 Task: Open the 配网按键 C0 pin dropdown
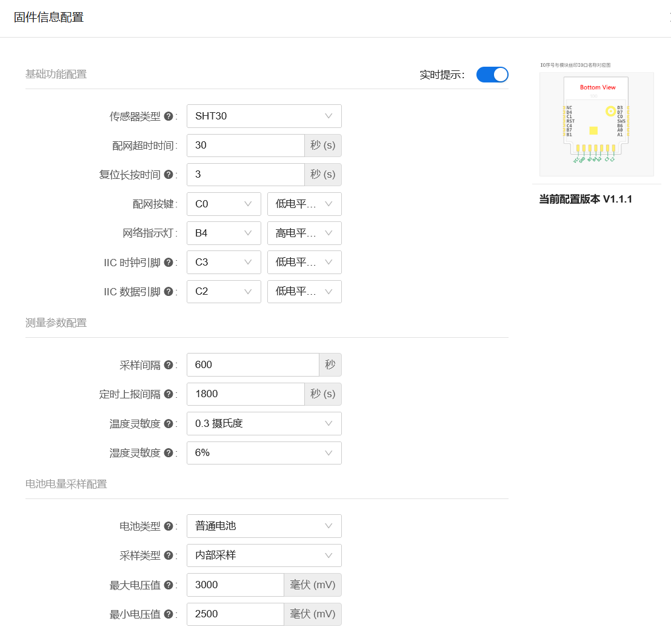click(x=224, y=204)
